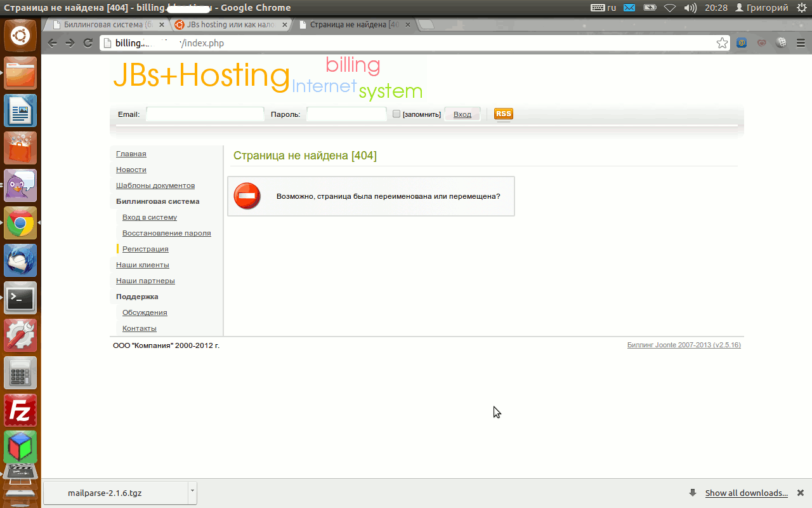Focus the Email input field
The height and width of the screenshot is (508, 812).
[x=205, y=114]
